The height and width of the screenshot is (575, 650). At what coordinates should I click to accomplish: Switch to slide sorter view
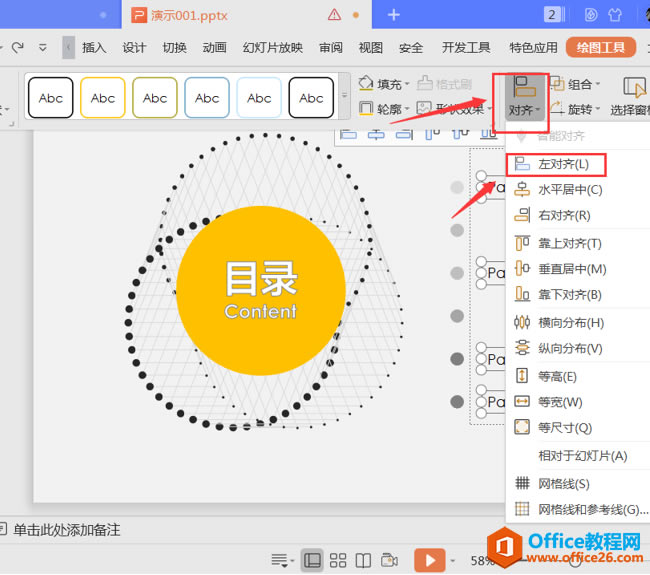point(338,560)
